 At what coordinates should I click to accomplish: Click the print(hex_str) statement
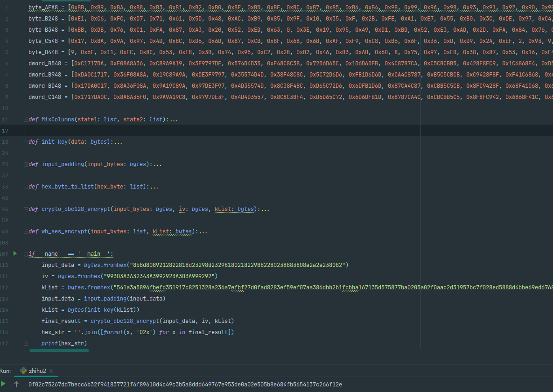click(64, 343)
